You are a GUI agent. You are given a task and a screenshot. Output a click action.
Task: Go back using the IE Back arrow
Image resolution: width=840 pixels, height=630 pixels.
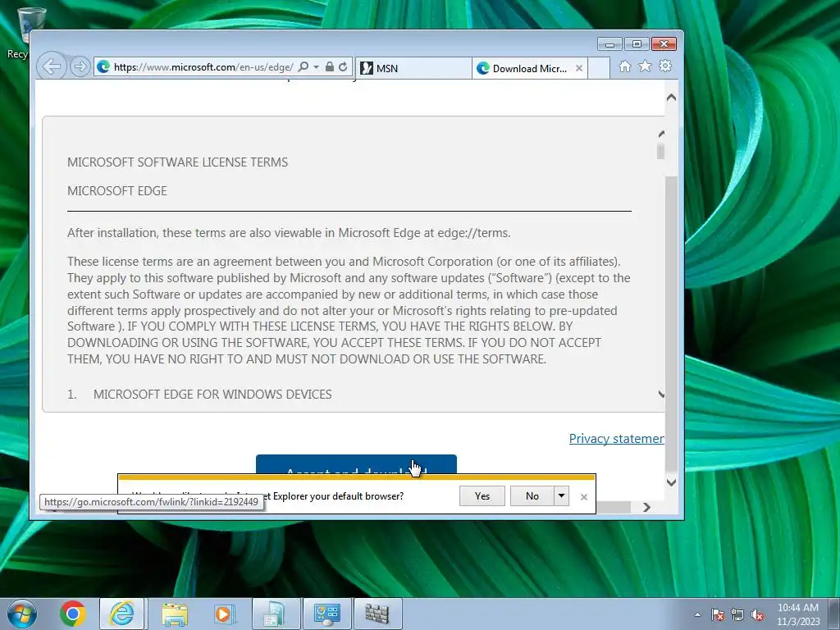(x=52, y=67)
